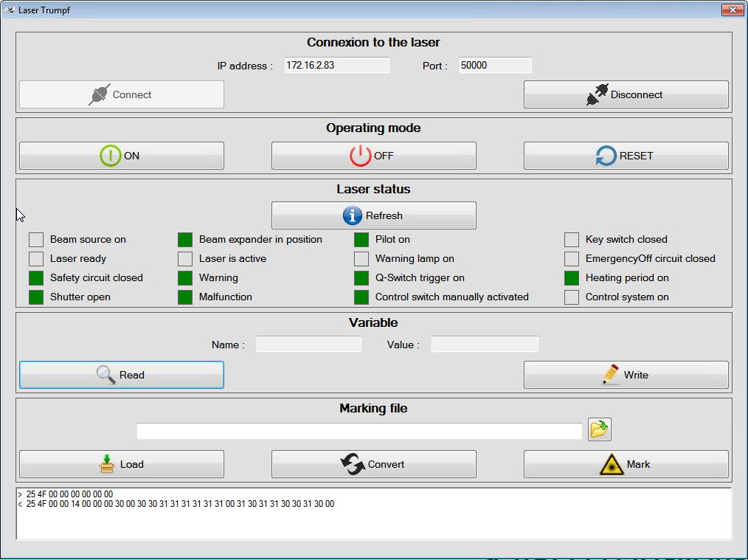The image size is (748, 560).
Task: Click the Read magnifier button
Action: click(x=122, y=375)
